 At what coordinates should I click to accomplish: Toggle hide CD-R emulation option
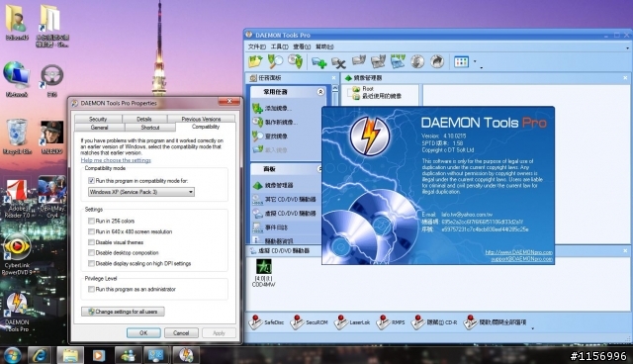(x=434, y=322)
